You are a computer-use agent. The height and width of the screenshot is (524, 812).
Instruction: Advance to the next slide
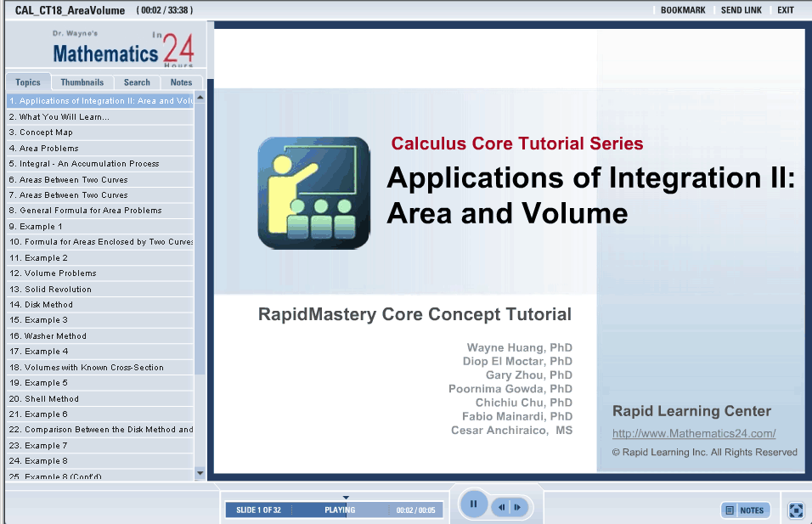pos(518,507)
